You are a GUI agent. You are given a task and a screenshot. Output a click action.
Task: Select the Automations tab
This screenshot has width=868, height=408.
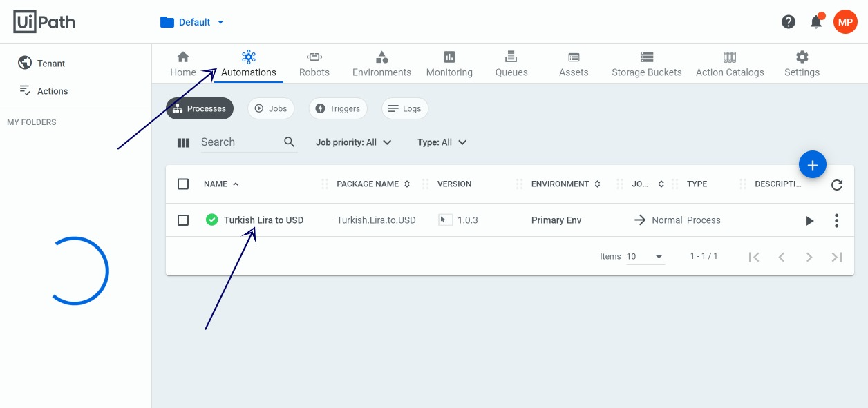click(249, 64)
